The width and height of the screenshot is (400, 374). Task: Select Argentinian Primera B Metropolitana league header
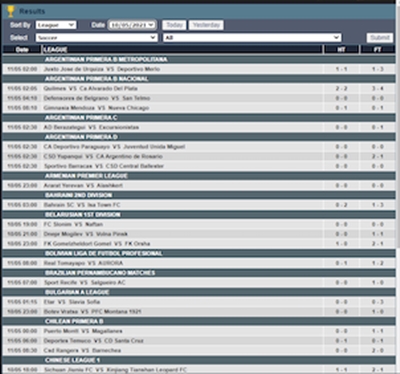[199, 59]
